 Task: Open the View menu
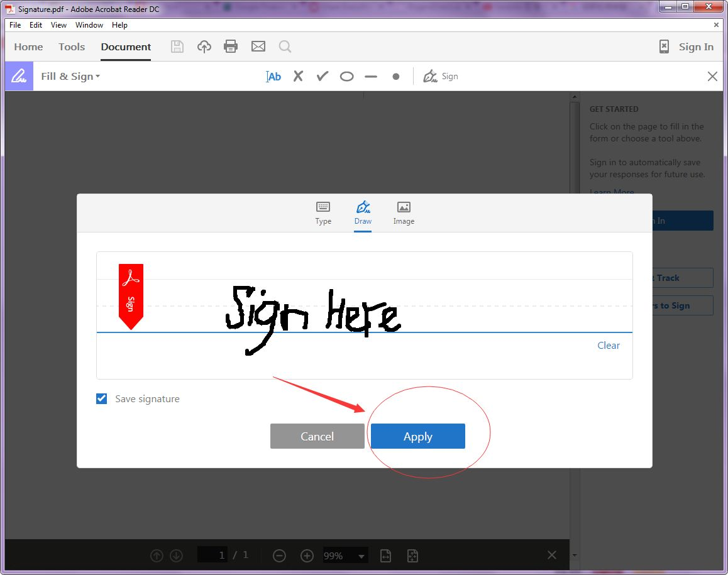click(58, 25)
